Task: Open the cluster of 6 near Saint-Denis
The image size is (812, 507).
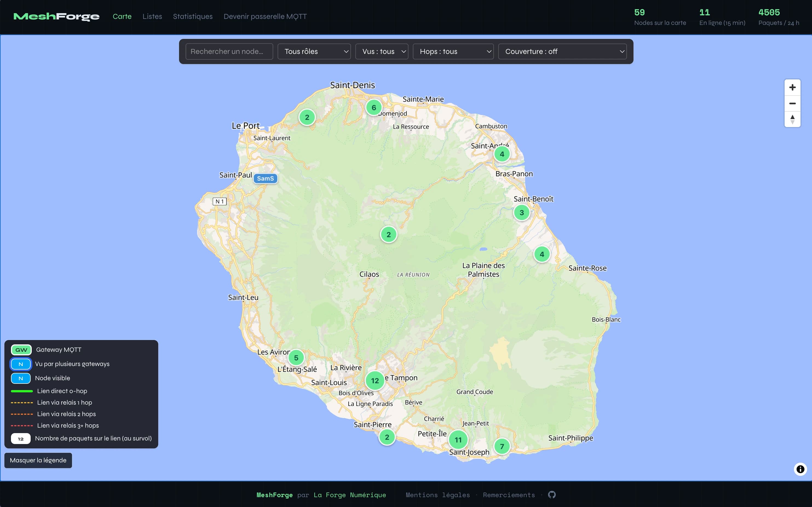Action: click(x=374, y=108)
